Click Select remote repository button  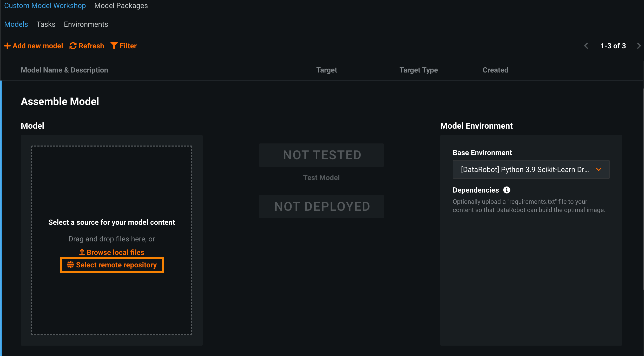116,265
